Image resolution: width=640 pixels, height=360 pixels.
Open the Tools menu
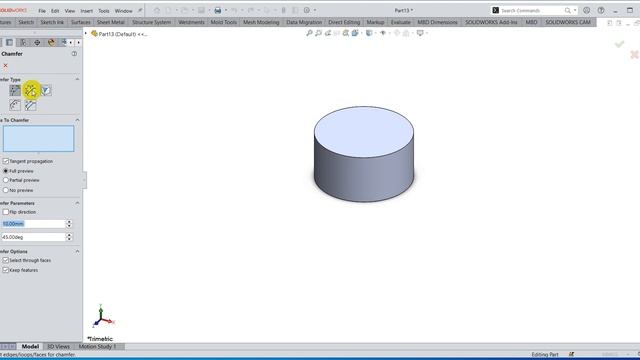(104, 11)
